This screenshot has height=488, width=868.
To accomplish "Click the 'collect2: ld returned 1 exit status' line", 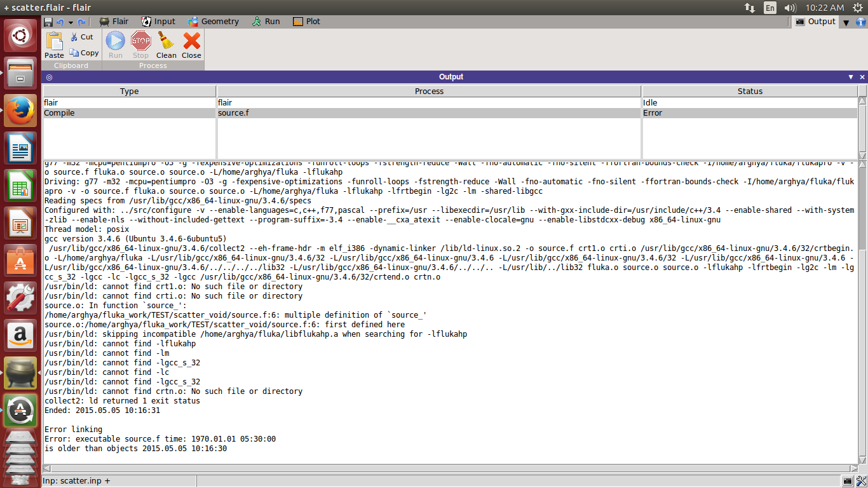I will pyautogui.click(x=122, y=401).
